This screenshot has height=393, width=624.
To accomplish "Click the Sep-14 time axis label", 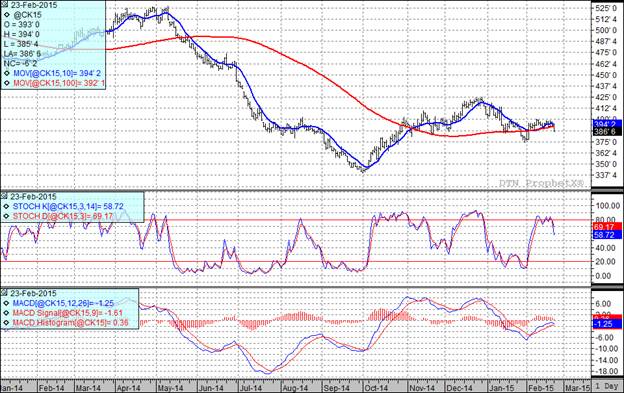I will click(x=336, y=387).
